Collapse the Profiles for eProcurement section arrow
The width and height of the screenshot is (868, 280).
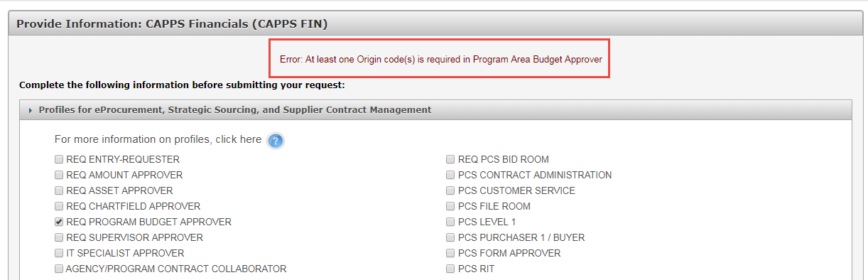(31, 110)
